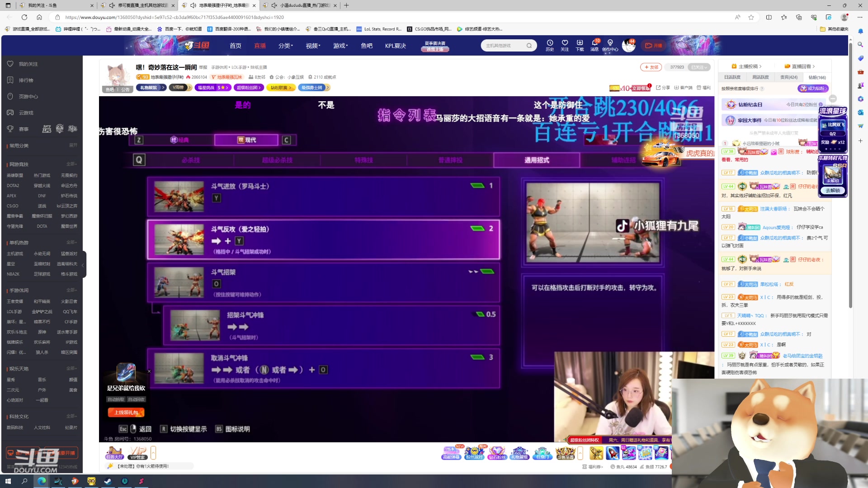Expand the 已关注 dropdown
The image size is (868, 488).
[699, 67]
